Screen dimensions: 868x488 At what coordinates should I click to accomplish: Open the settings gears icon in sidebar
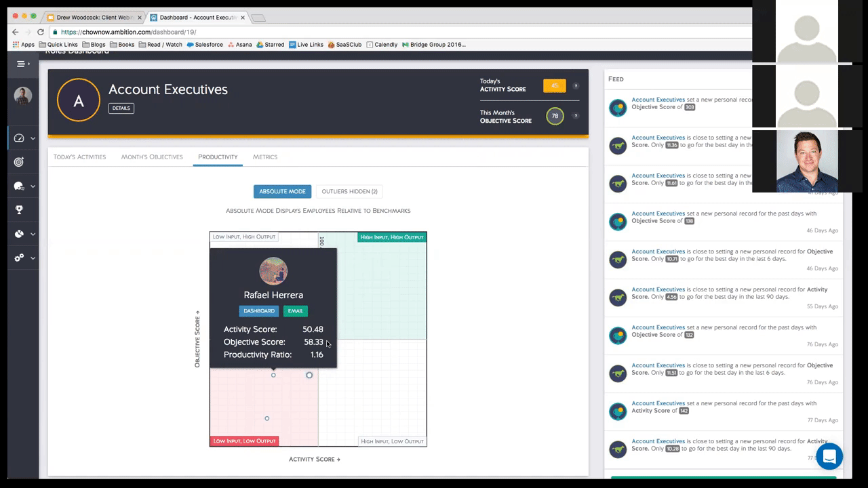point(19,258)
